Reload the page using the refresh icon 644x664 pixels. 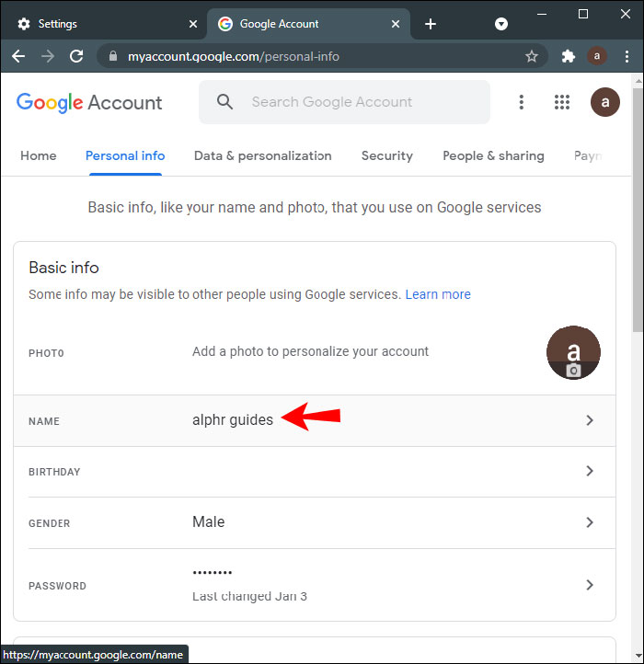coord(76,56)
